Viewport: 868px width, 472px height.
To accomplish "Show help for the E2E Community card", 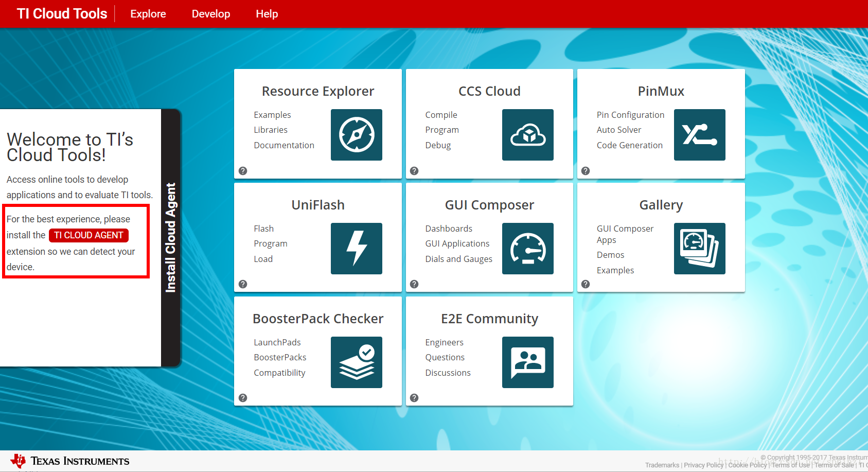I will tap(414, 398).
